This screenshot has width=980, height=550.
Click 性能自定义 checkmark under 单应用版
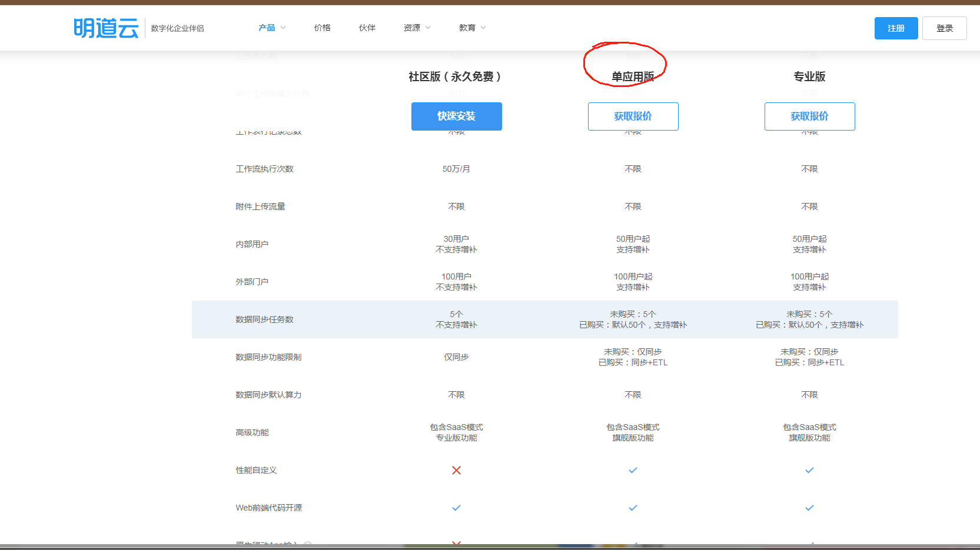click(x=633, y=470)
